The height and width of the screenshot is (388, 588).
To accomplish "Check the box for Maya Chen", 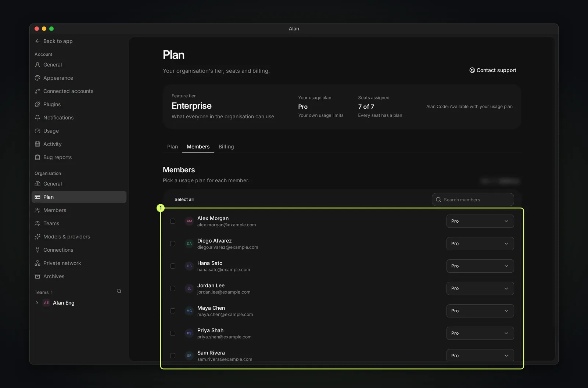I will click(x=173, y=311).
